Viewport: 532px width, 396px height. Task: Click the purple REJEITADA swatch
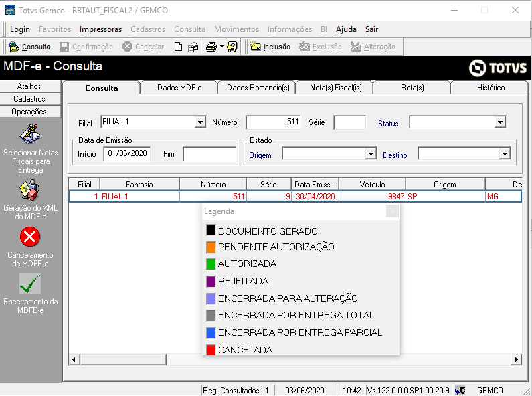coord(211,282)
